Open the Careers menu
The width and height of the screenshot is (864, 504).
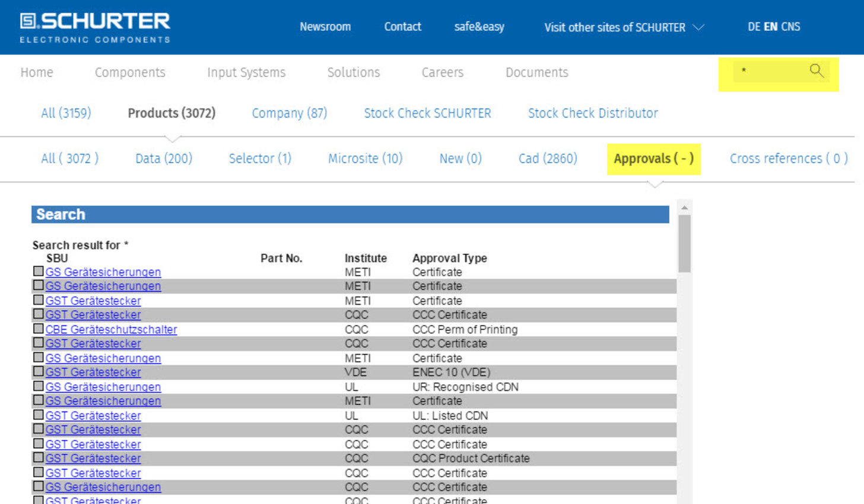tap(443, 72)
